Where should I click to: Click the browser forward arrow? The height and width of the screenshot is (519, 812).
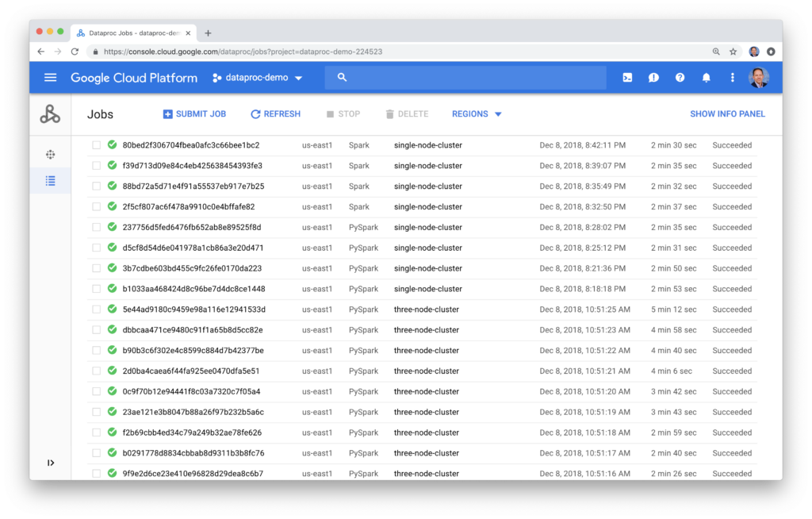(58, 52)
